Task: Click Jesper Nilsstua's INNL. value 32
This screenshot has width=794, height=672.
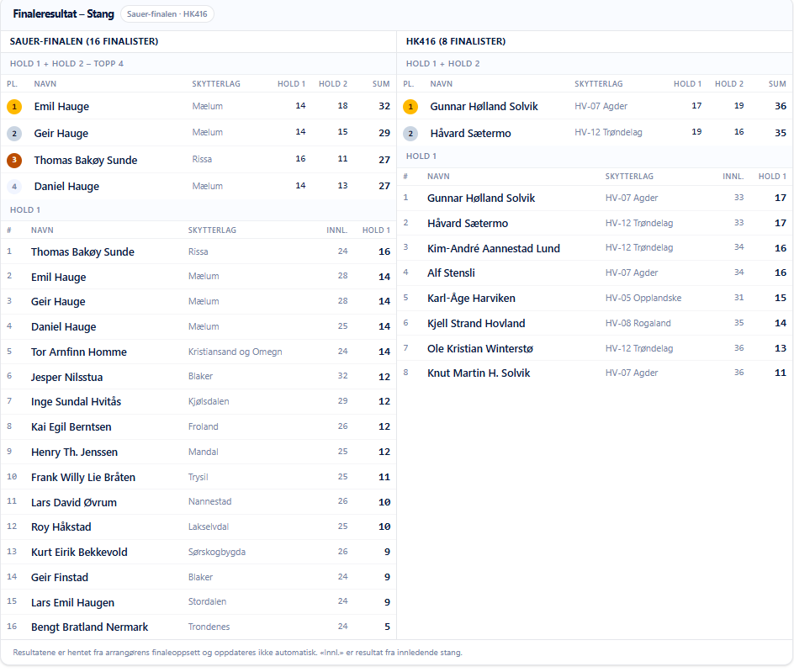Action: (x=343, y=376)
